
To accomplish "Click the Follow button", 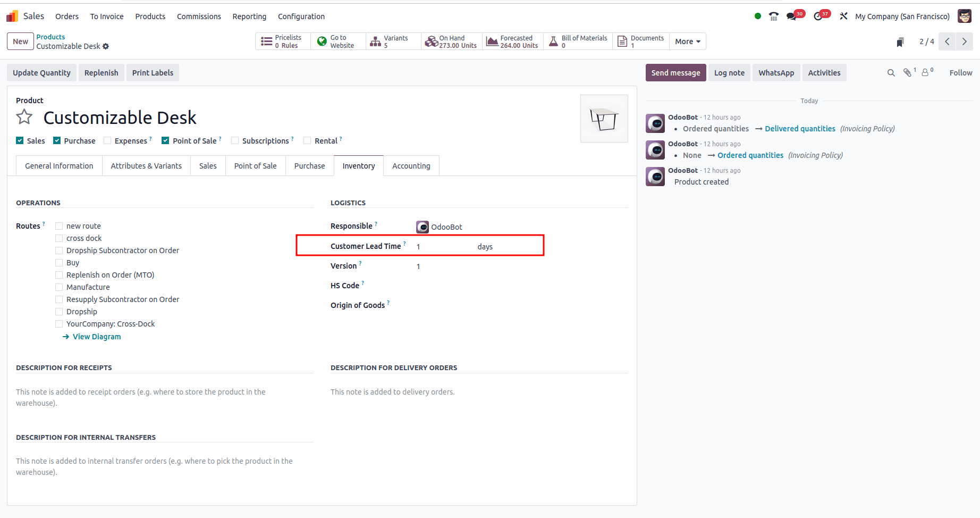I will pos(961,73).
